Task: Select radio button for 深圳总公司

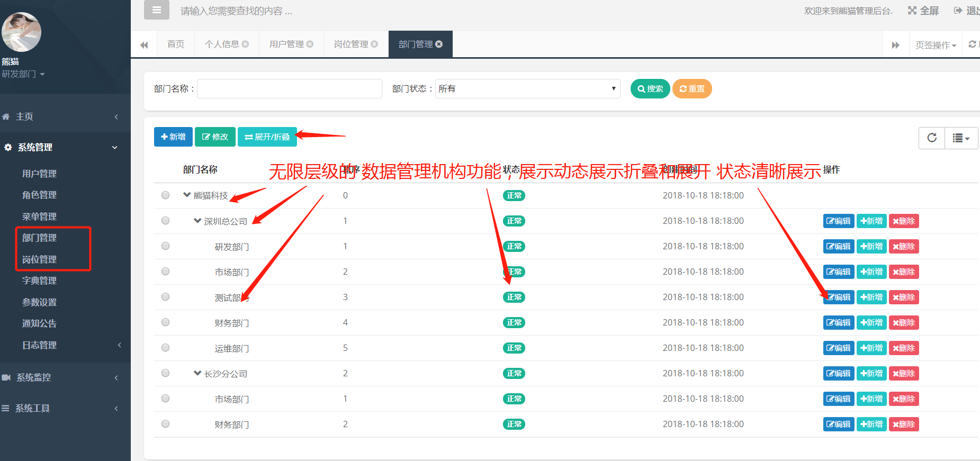Action: pyautogui.click(x=166, y=221)
